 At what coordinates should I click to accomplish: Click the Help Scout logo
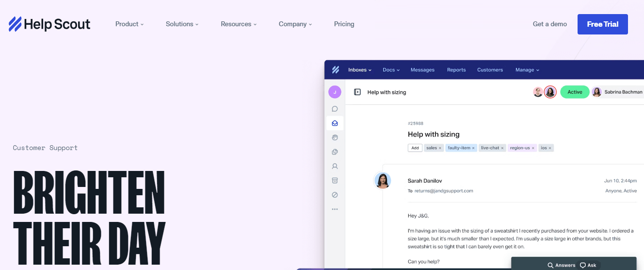coord(49,24)
